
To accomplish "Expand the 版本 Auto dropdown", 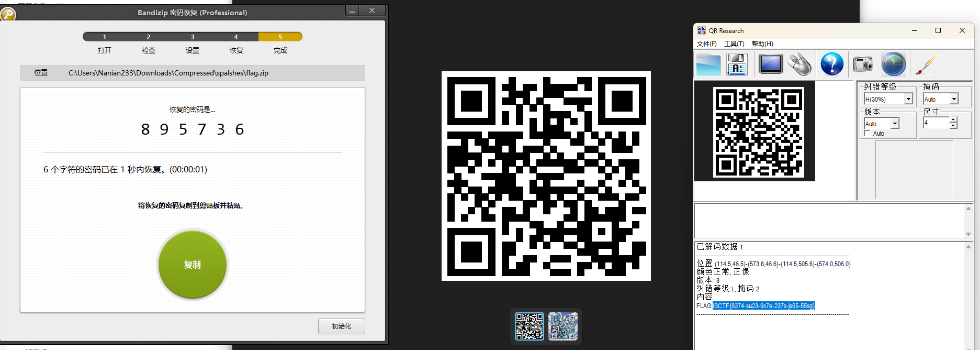I will click(895, 124).
